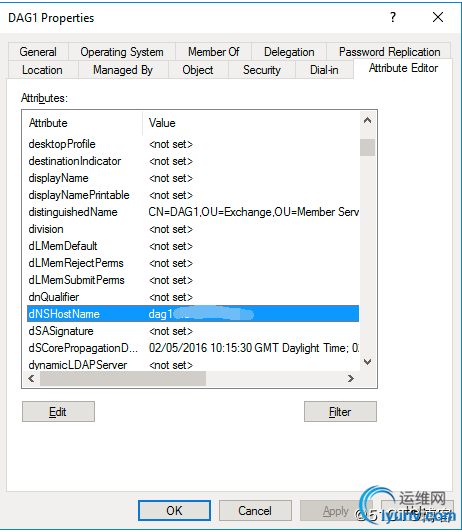This screenshot has width=462, height=532.
Task: Click the horizontal scrollbar left arrow
Action: (31, 378)
